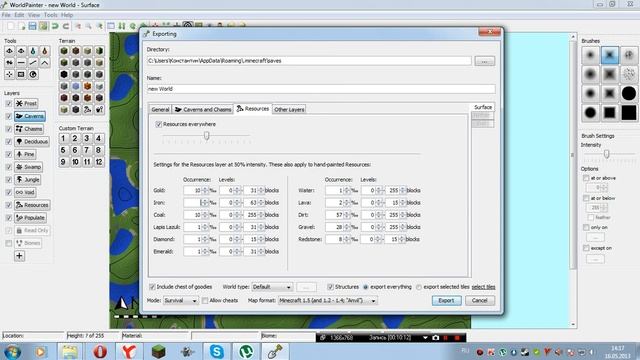Click the Export button
The width and height of the screenshot is (640, 360).
point(446,300)
